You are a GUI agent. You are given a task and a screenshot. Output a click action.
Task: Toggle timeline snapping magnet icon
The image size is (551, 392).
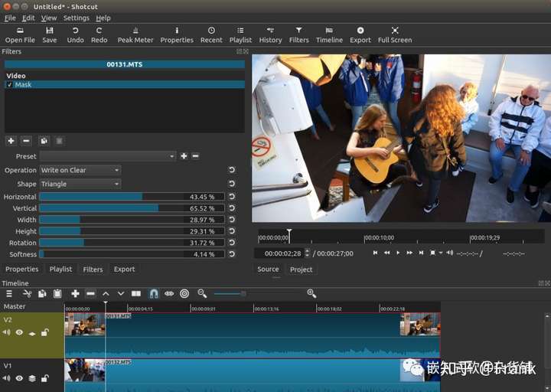153,293
